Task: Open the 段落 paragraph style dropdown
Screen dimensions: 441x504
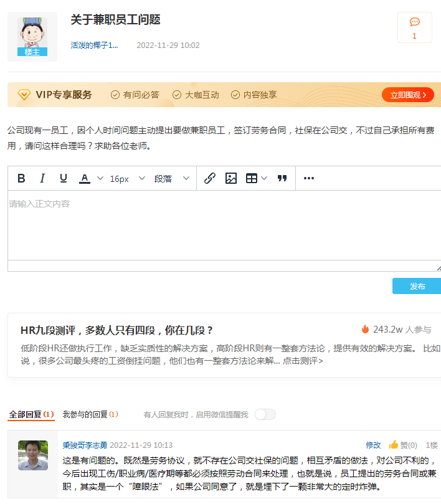Action: 172,179
